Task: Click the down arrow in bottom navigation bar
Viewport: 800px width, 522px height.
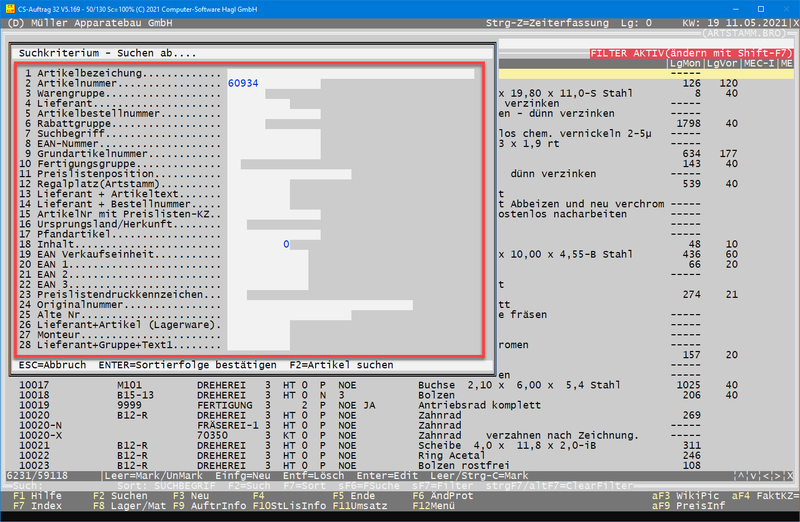Action: (x=755, y=475)
